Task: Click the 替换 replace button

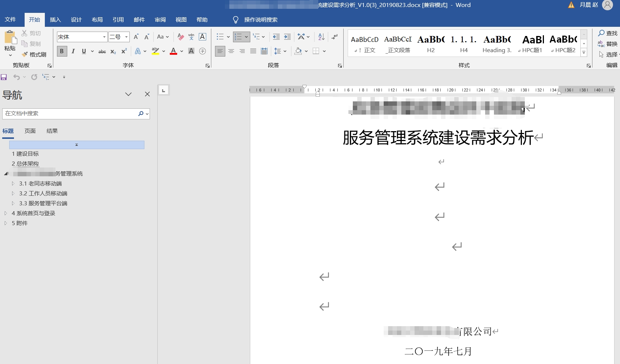Action: coord(608,44)
